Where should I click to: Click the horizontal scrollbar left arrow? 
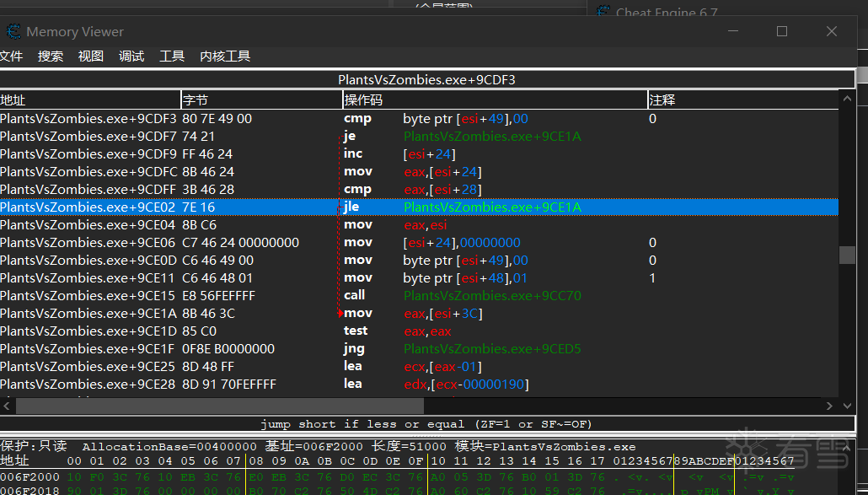pyautogui.click(x=7, y=406)
